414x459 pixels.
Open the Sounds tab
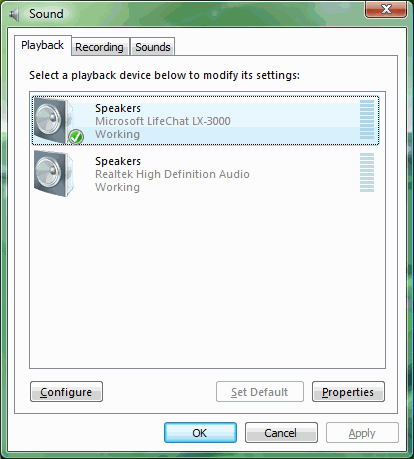pos(153,47)
